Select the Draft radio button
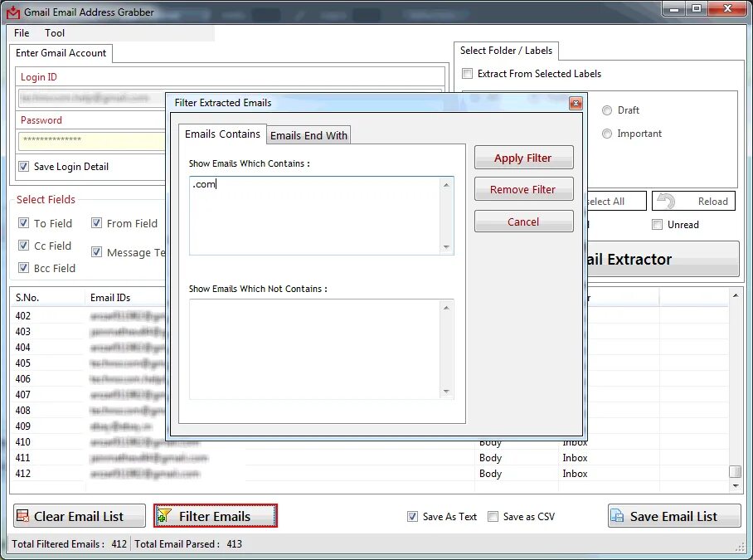The height and width of the screenshot is (560, 753). coord(607,110)
